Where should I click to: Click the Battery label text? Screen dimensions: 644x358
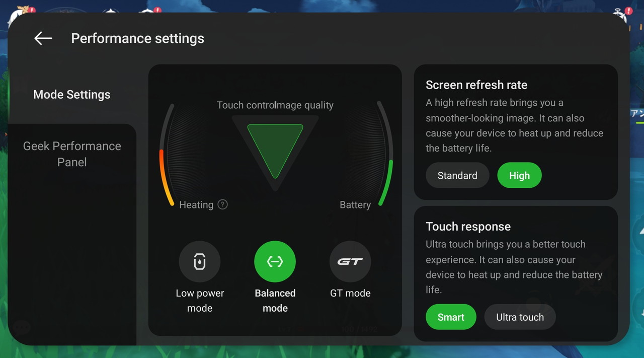click(x=355, y=205)
